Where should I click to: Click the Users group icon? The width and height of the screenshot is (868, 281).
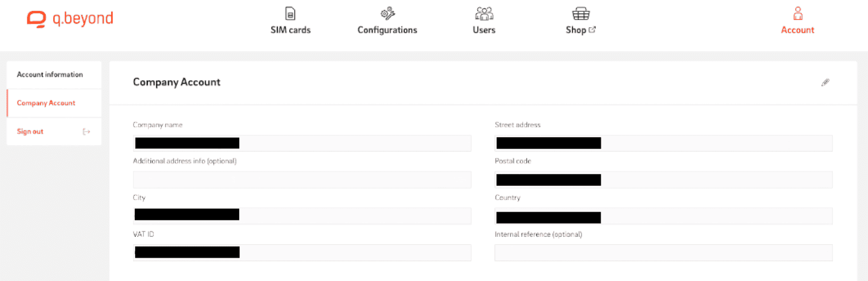tap(484, 14)
